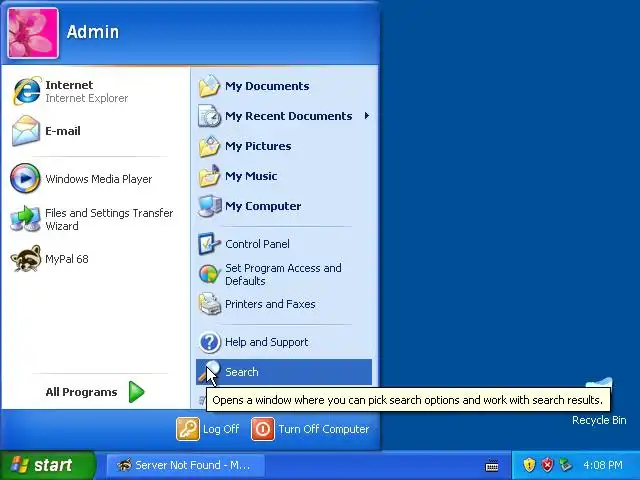
Task: Open on-screen keyboard taskbar icon
Action: 492,465
